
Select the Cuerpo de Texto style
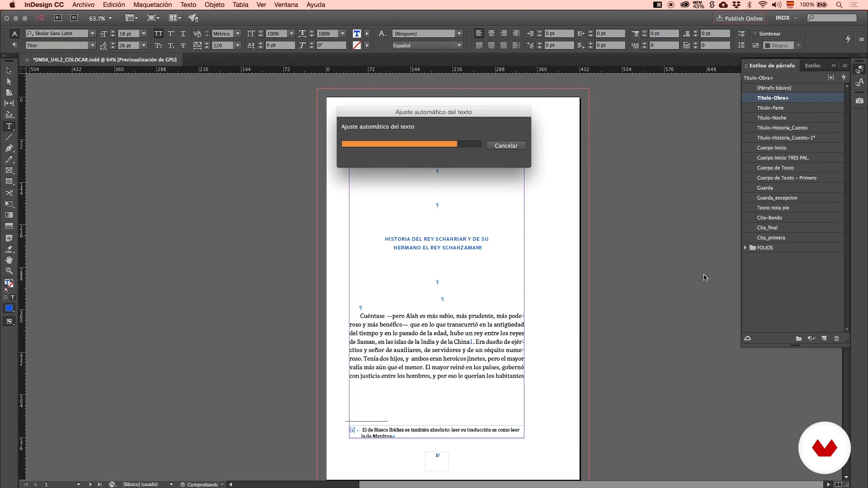click(793, 168)
